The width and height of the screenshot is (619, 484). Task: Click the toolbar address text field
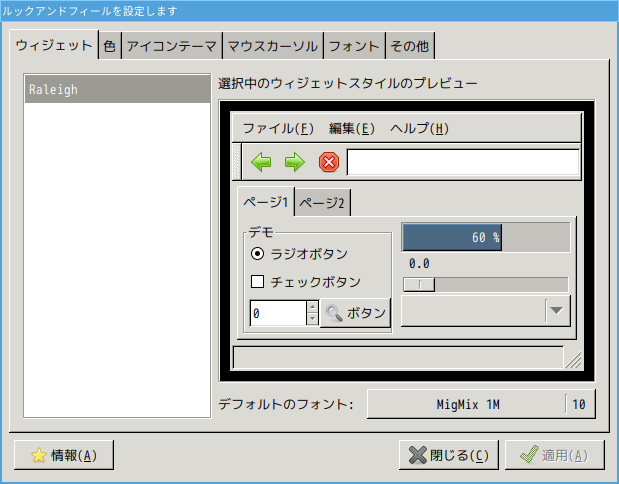pyautogui.click(x=463, y=162)
